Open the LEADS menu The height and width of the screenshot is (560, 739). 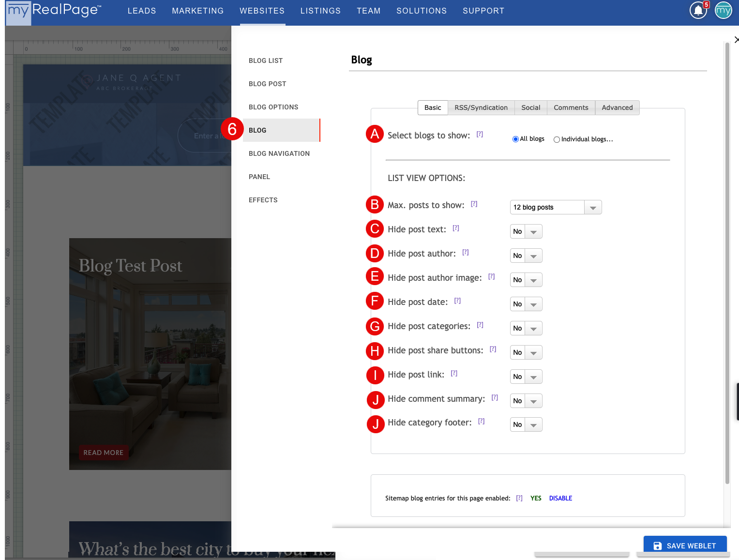(142, 11)
